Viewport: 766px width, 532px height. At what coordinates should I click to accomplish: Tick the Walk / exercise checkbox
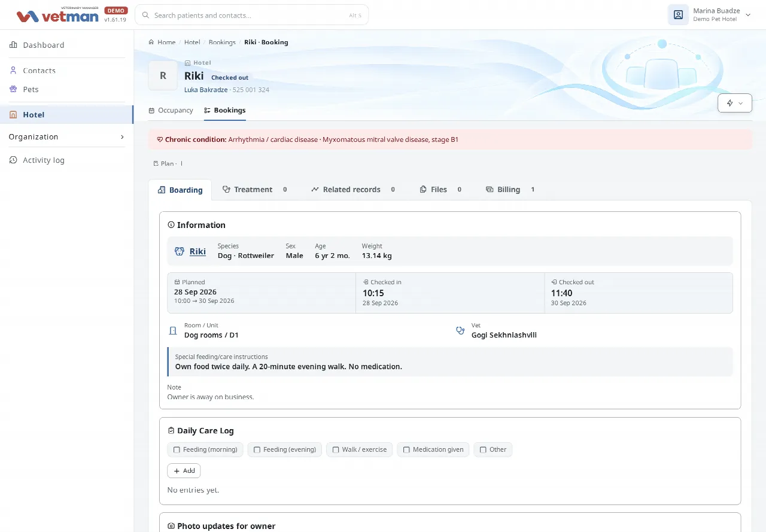click(x=336, y=449)
